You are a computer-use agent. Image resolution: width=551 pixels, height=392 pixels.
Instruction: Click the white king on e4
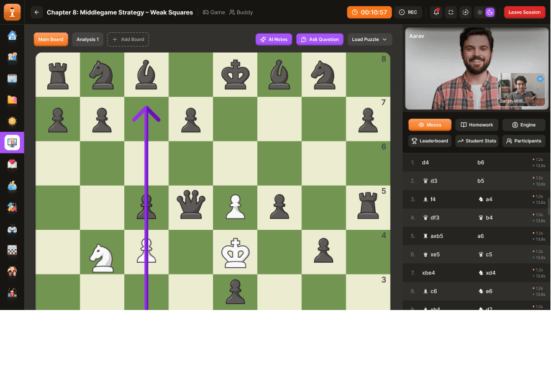tap(235, 252)
